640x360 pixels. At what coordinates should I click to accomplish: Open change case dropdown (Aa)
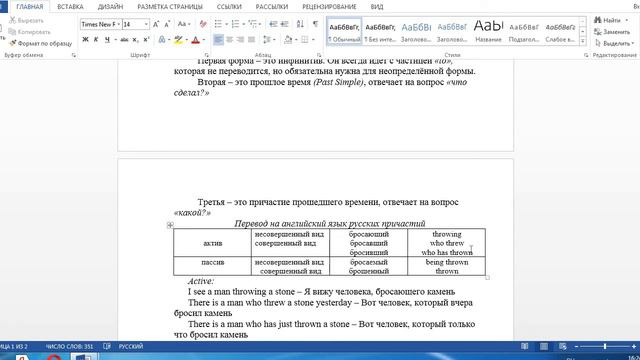click(184, 24)
